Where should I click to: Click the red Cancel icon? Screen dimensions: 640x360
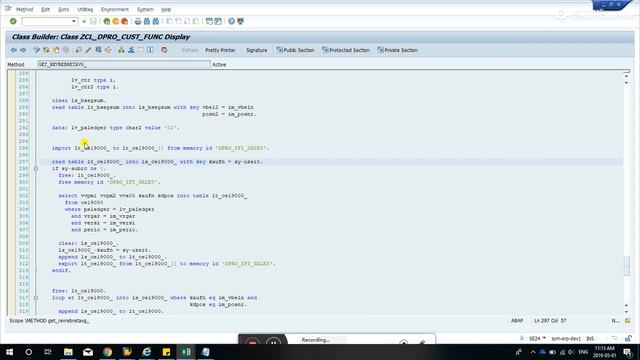click(124, 21)
